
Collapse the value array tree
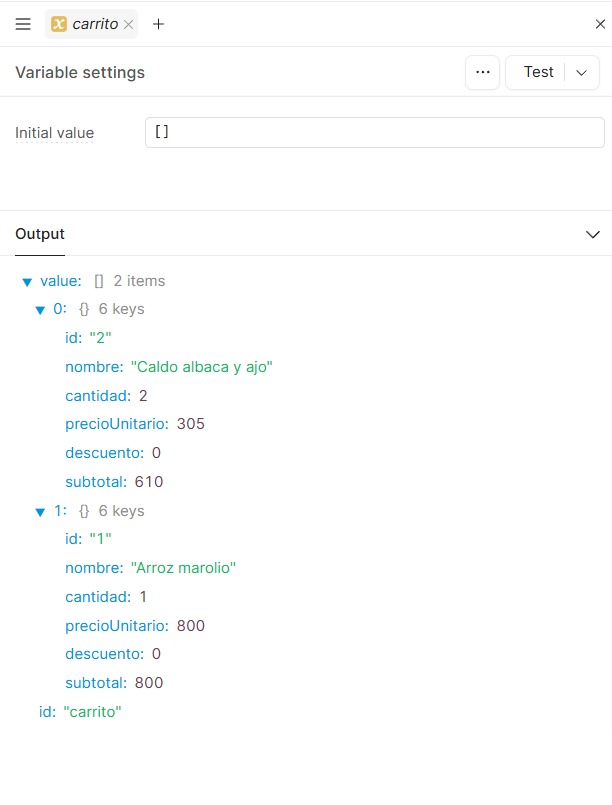point(27,282)
